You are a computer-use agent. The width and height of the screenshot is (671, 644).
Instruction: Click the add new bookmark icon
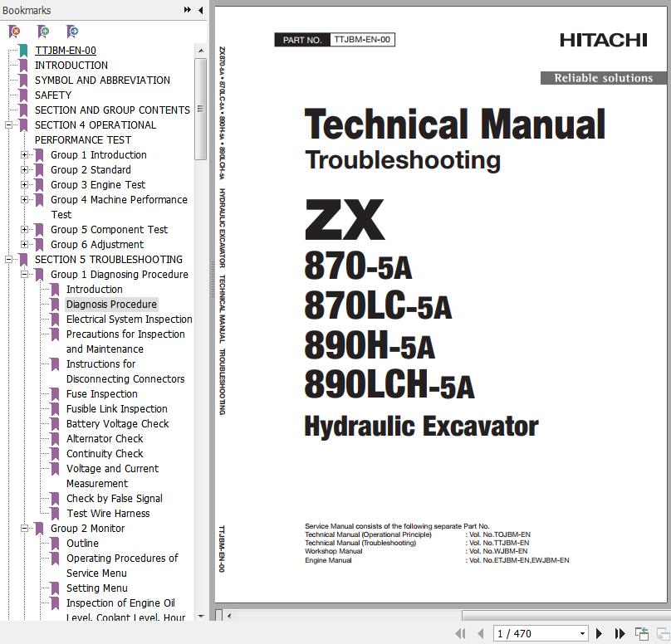[43, 32]
